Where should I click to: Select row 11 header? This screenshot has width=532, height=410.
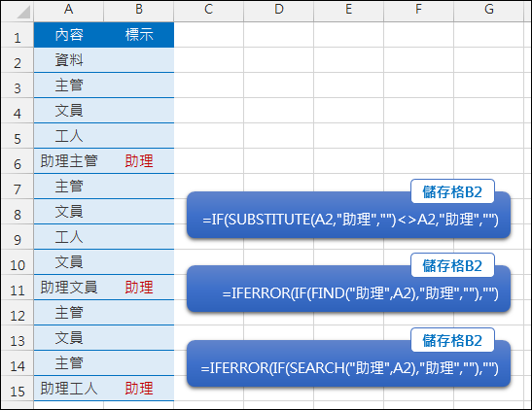(x=18, y=288)
